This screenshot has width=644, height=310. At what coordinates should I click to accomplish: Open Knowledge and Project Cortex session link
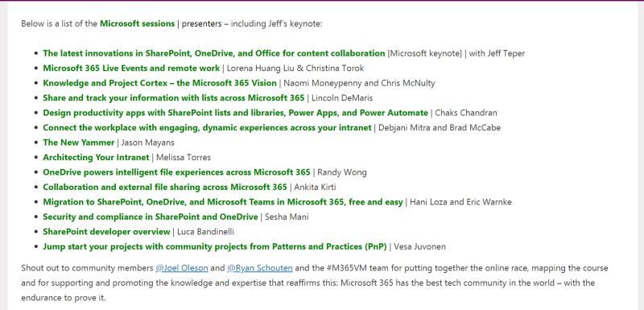[159, 83]
